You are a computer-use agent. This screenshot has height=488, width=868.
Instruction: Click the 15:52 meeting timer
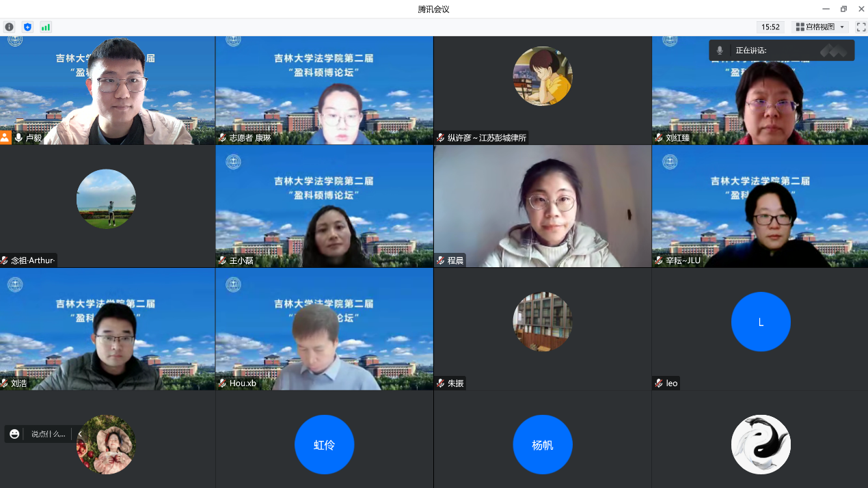point(770,27)
